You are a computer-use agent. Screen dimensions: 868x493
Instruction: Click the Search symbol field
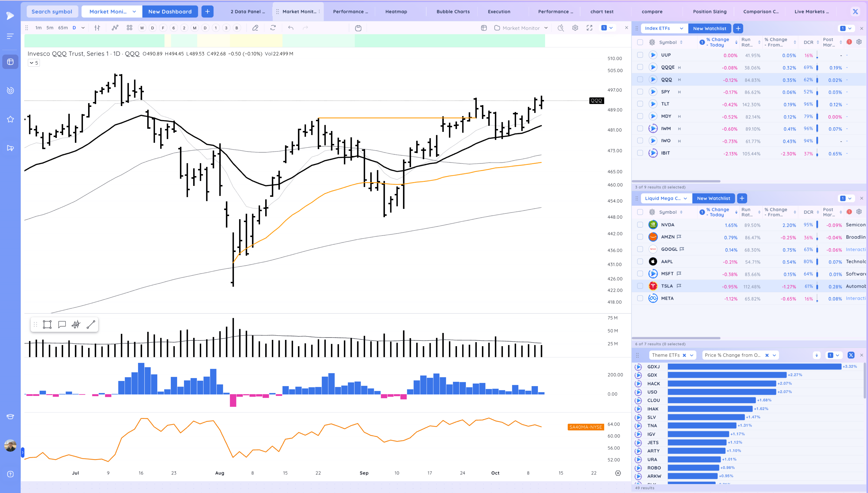coord(52,12)
